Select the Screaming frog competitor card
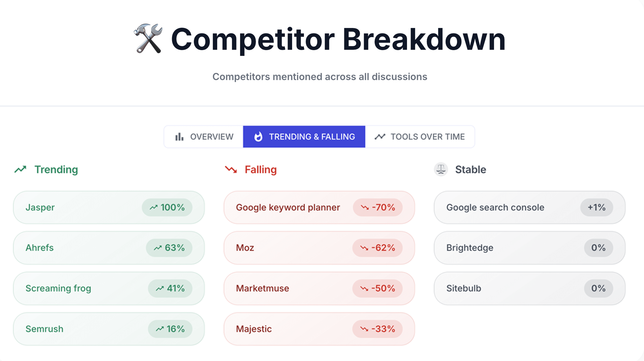This screenshot has width=644, height=361. [x=109, y=288]
